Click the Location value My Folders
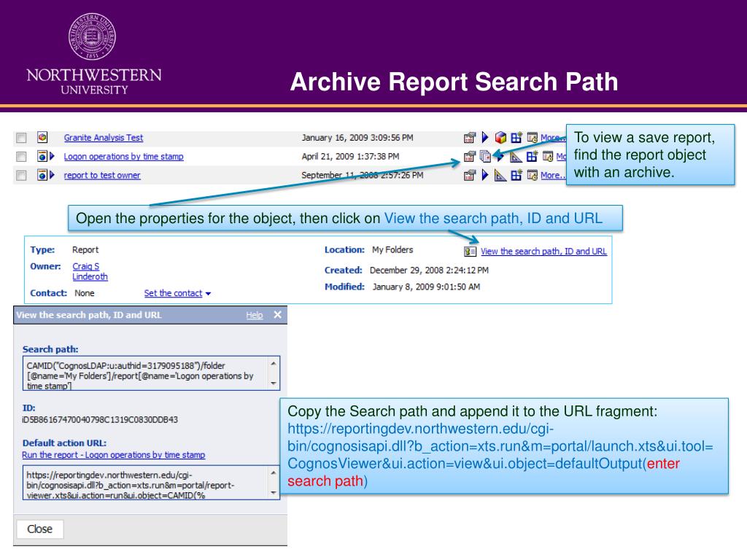The image size is (747, 560). [392, 249]
